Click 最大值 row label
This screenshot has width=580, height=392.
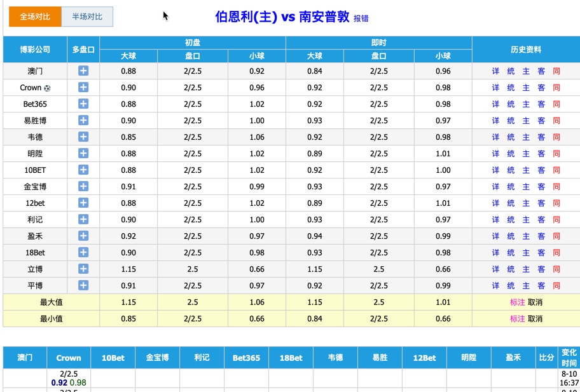click(51, 302)
